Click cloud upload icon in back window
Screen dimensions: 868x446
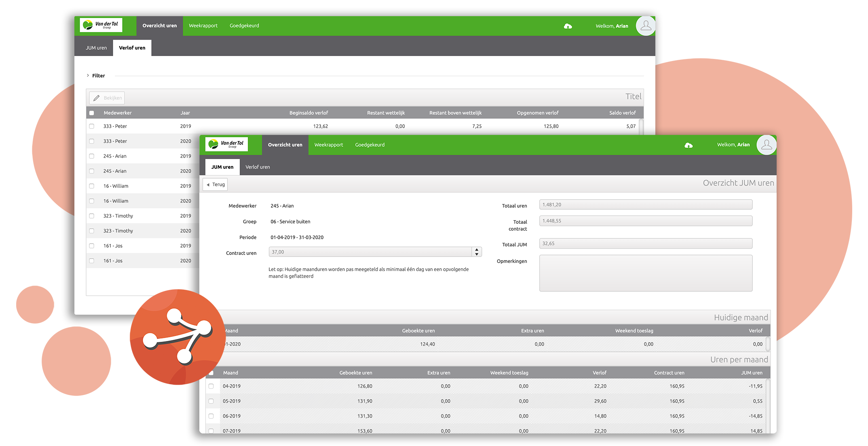click(x=568, y=26)
